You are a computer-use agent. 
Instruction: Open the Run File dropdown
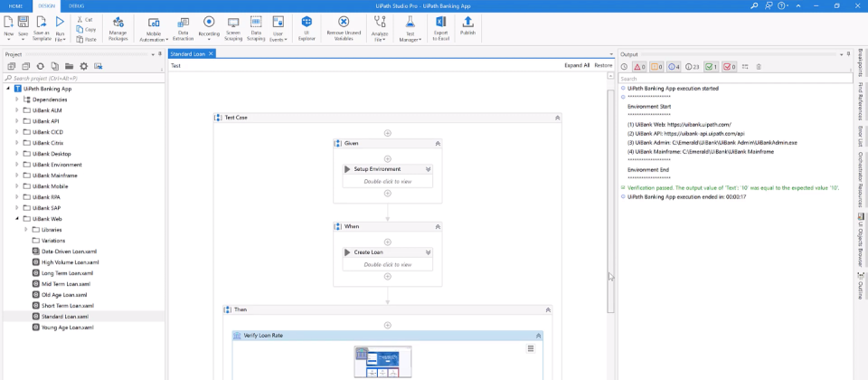click(60, 39)
